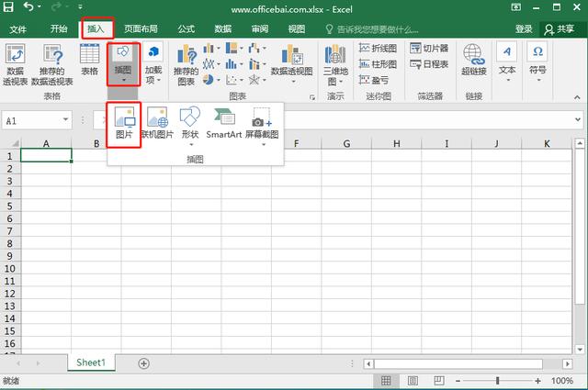This screenshot has width=588, height=390.
Task: Open chart group dialog launcher
Action: (x=312, y=97)
